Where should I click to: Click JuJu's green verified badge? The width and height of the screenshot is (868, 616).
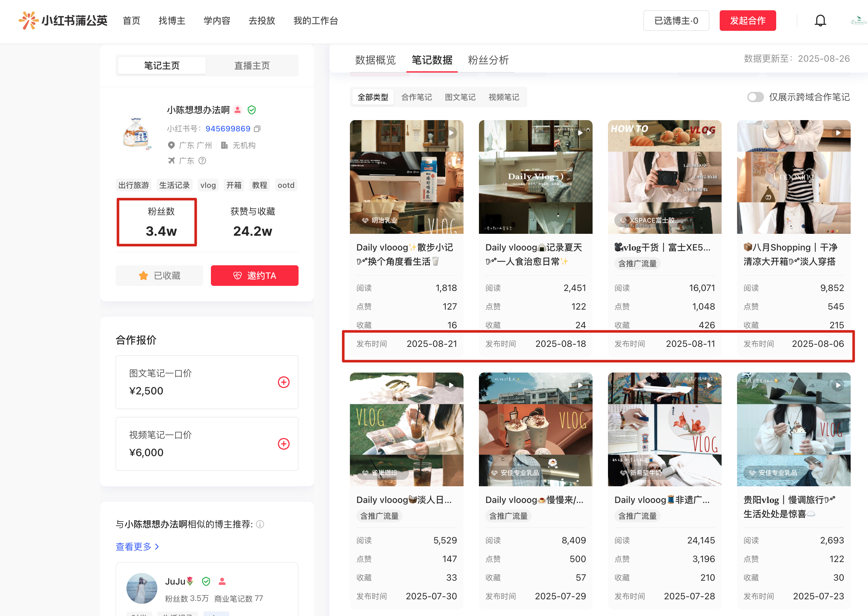(206, 582)
